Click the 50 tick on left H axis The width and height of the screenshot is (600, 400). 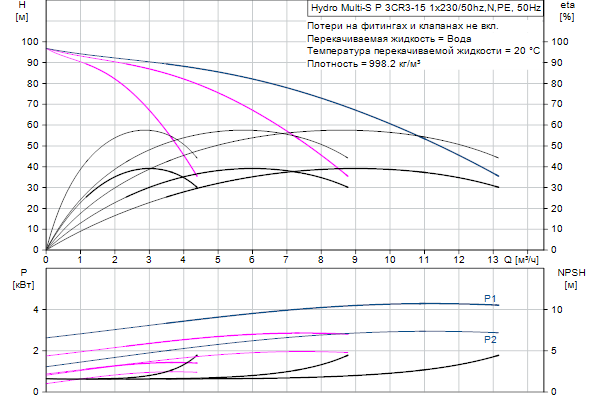pos(30,146)
